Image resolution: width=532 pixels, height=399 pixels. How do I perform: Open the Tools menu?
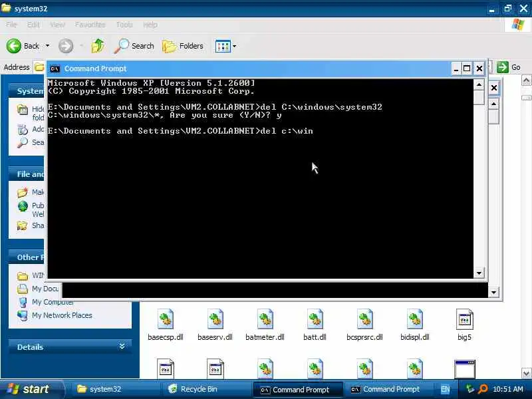(x=124, y=25)
